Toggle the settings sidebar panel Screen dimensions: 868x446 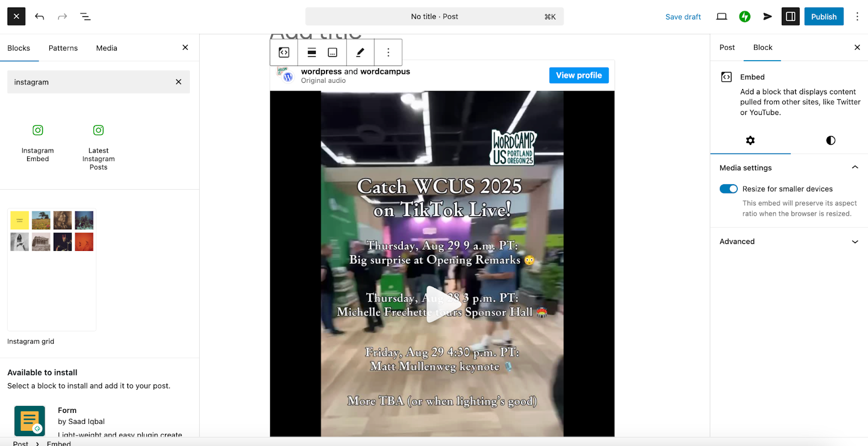tap(790, 16)
